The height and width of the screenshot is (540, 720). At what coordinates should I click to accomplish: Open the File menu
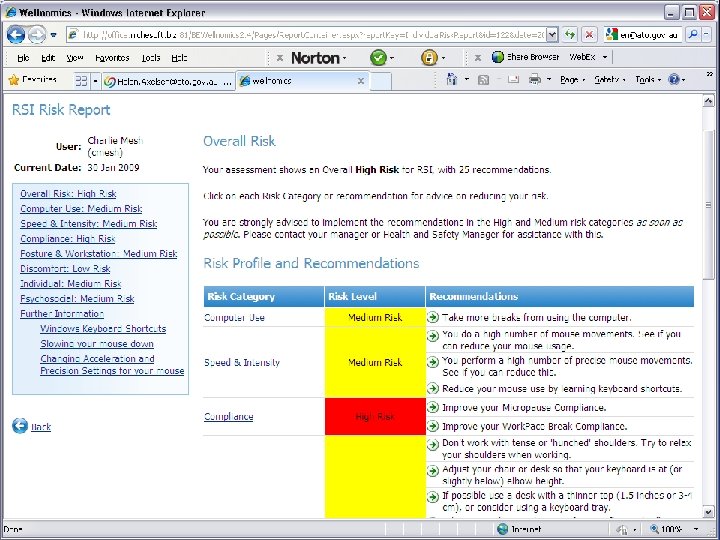[x=23, y=58]
